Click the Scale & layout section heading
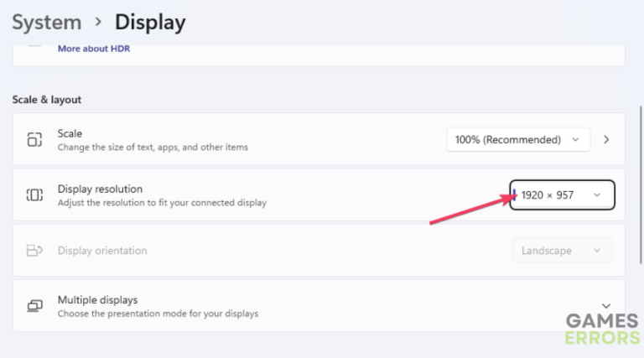 47,100
